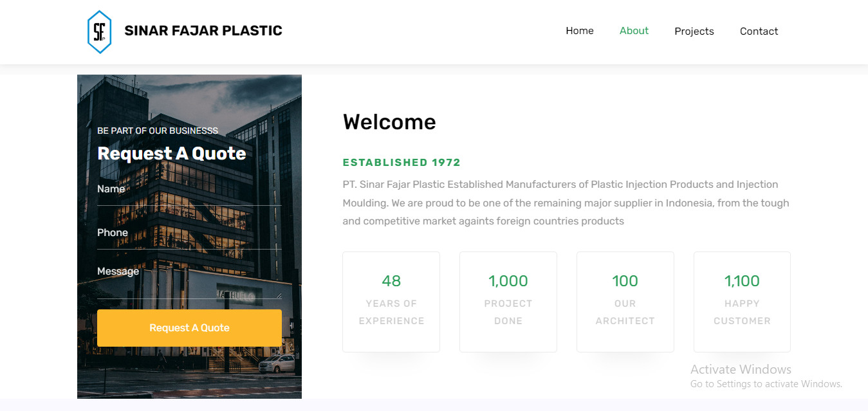Open the Contact page link
Image resolution: width=868 pixels, height=411 pixels.
(759, 32)
